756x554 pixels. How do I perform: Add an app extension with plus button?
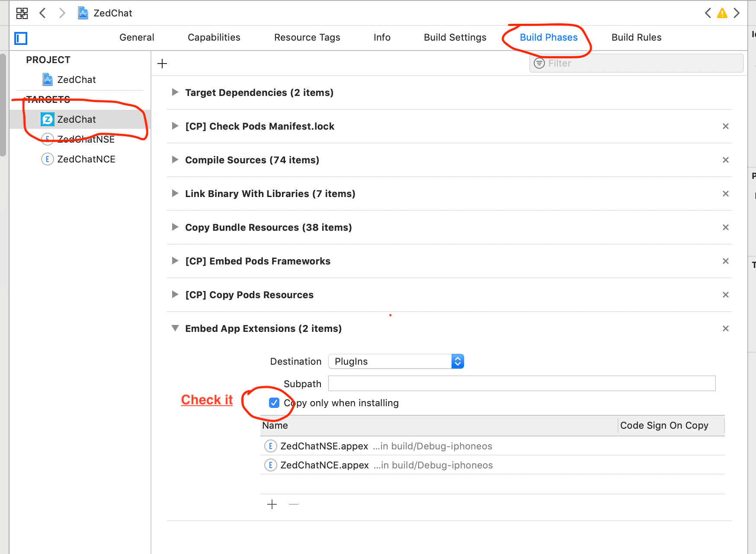(272, 504)
